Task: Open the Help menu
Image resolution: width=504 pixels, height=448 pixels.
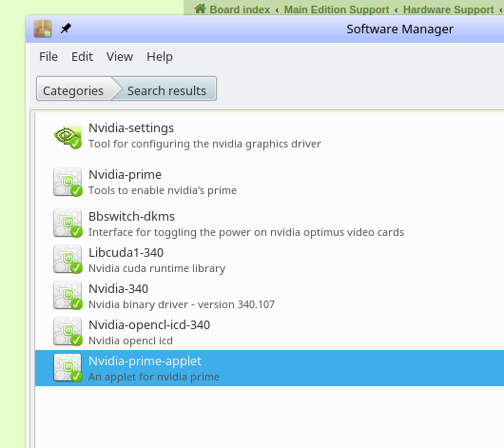Action: [160, 57]
